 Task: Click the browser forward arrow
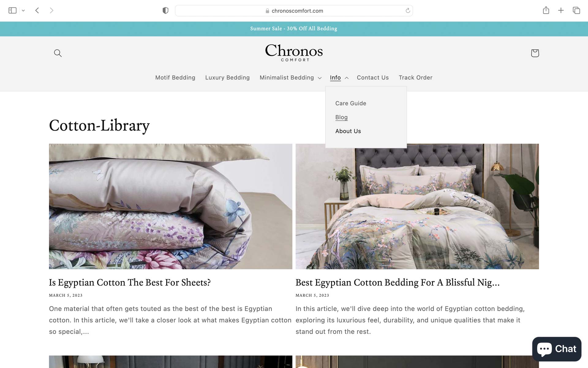coord(51,10)
